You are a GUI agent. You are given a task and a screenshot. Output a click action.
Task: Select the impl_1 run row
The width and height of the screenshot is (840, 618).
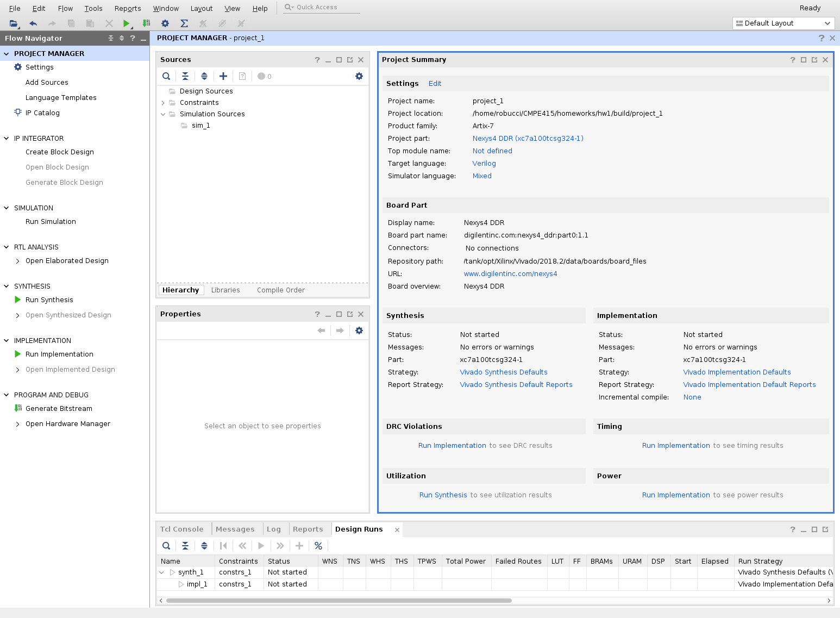(x=494, y=584)
